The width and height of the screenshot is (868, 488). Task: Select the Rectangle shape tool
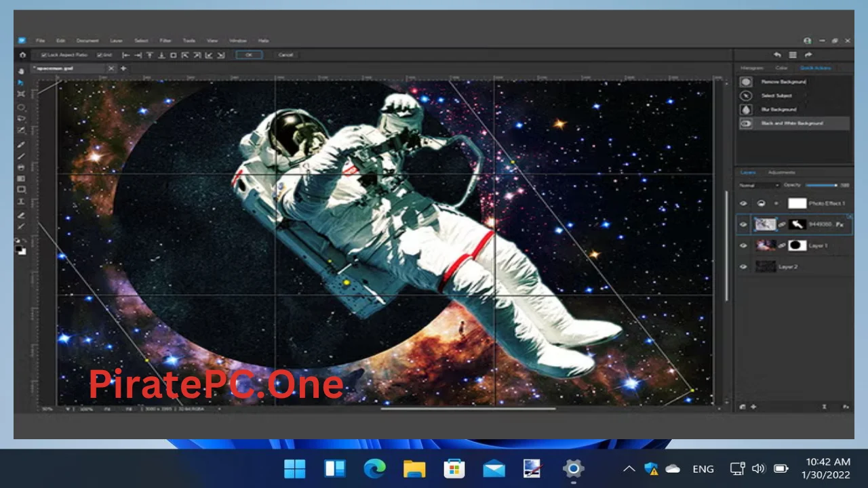(21, 190)
